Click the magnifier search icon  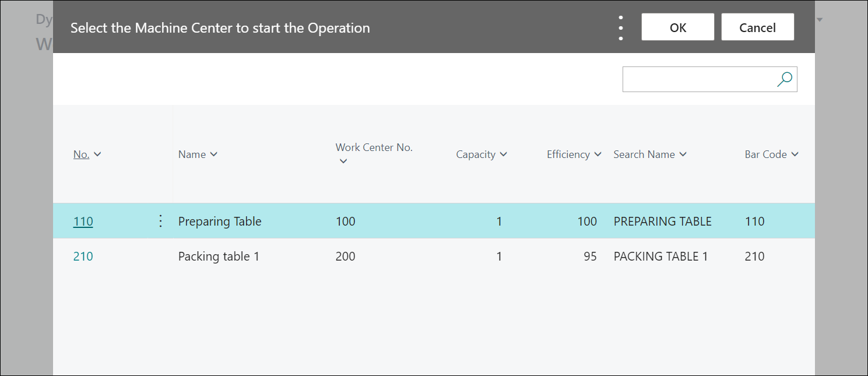point(785,79)
